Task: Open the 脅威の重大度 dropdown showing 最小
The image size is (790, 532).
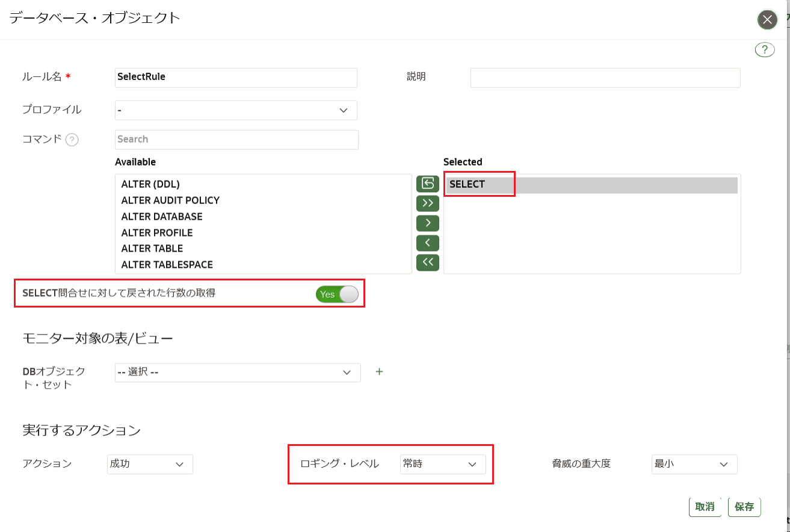Action: [694, 464]
